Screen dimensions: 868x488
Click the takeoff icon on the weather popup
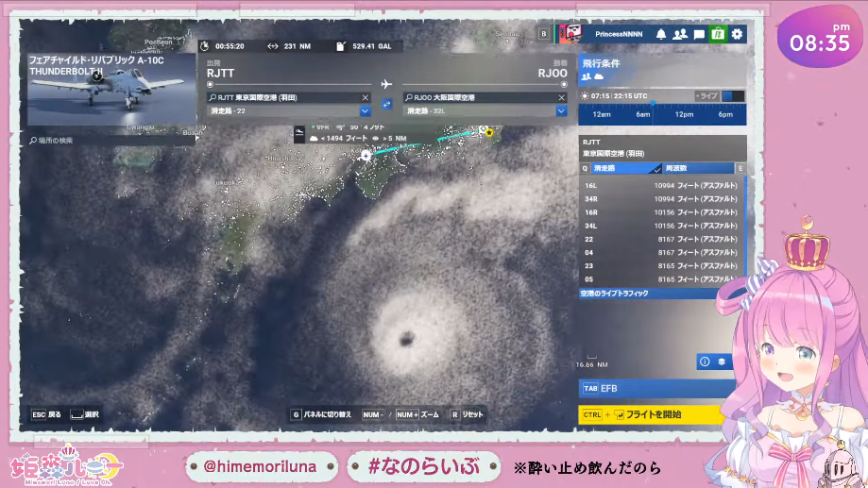pyautogui.click(x=299, y=133)
